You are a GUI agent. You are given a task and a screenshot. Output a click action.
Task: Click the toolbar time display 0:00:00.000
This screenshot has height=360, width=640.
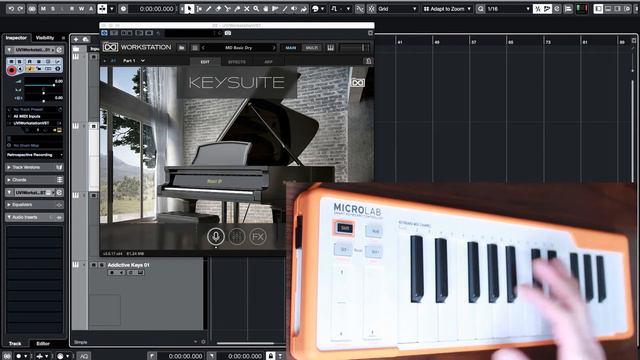(x=156, y=9)
